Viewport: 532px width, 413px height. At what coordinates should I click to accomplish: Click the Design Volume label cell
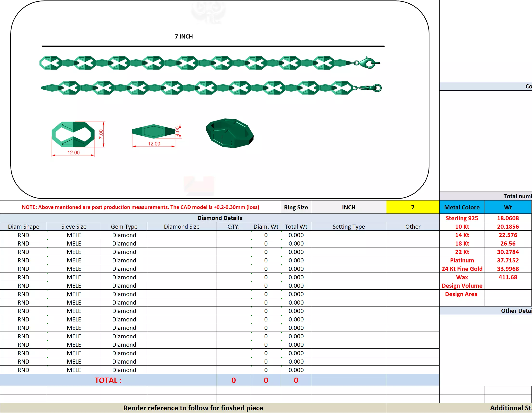tap(462, 286)
